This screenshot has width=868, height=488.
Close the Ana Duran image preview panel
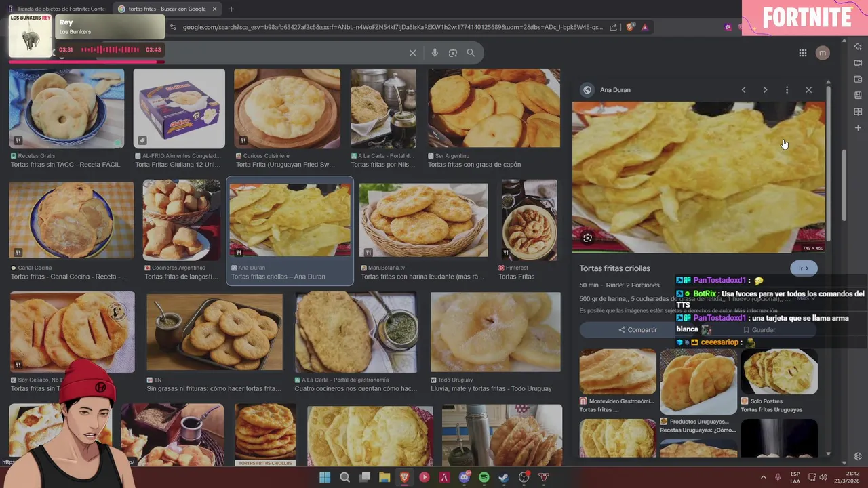click(808, 90)
